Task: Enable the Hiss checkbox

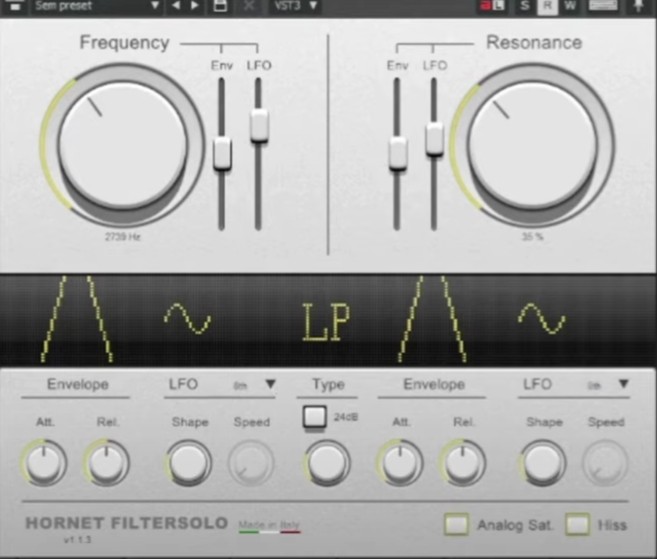Action: click(578, 524)
